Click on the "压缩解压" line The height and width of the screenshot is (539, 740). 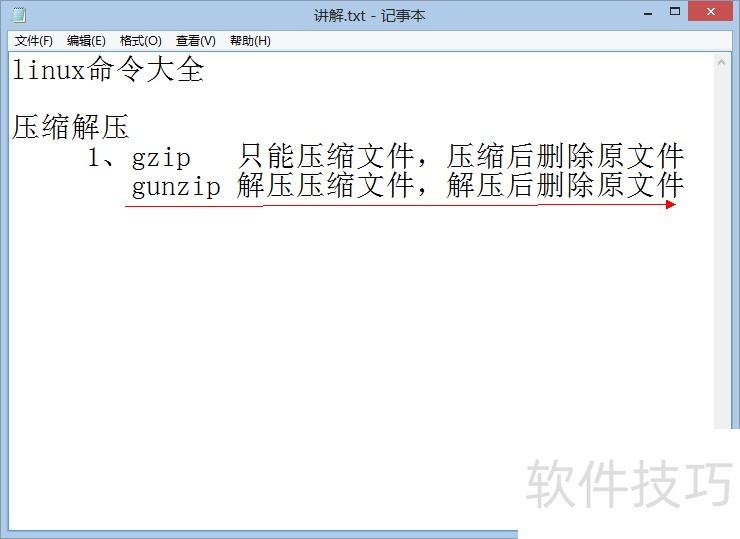pos(70,126)
